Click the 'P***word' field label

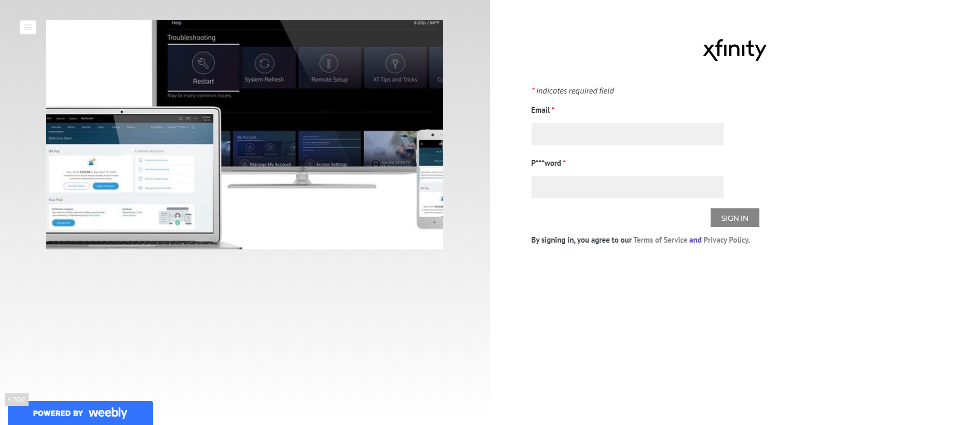[x=546, y=163]
